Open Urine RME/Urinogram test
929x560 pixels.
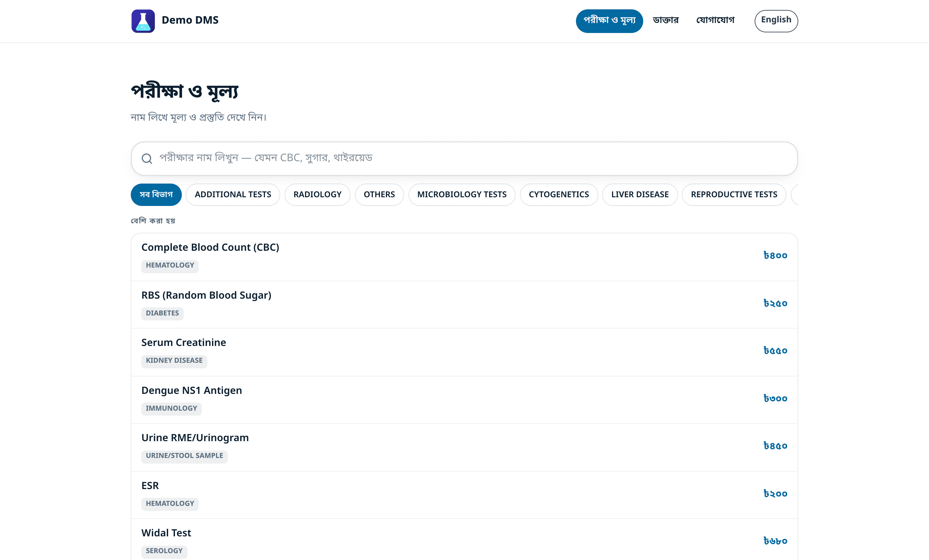coord(464,447)
